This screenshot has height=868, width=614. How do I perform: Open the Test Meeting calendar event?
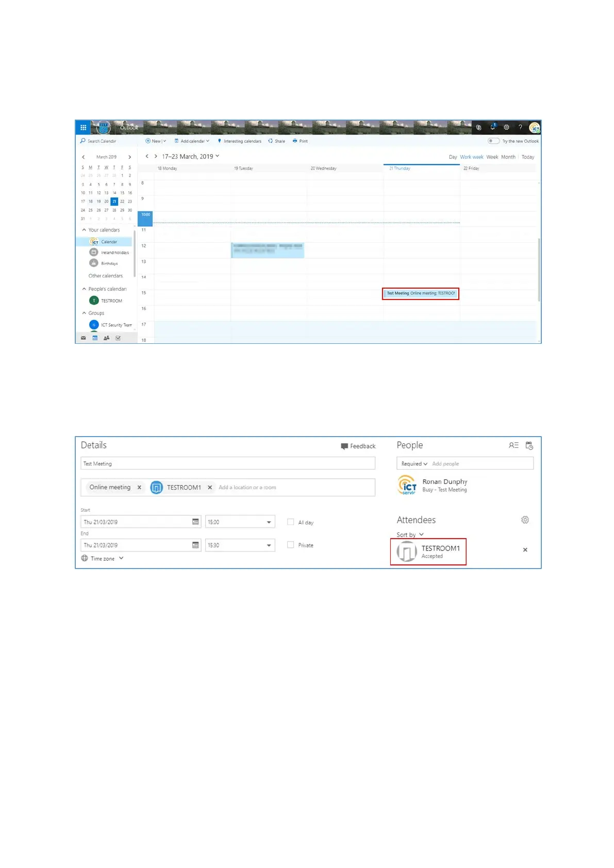[421, 293]
